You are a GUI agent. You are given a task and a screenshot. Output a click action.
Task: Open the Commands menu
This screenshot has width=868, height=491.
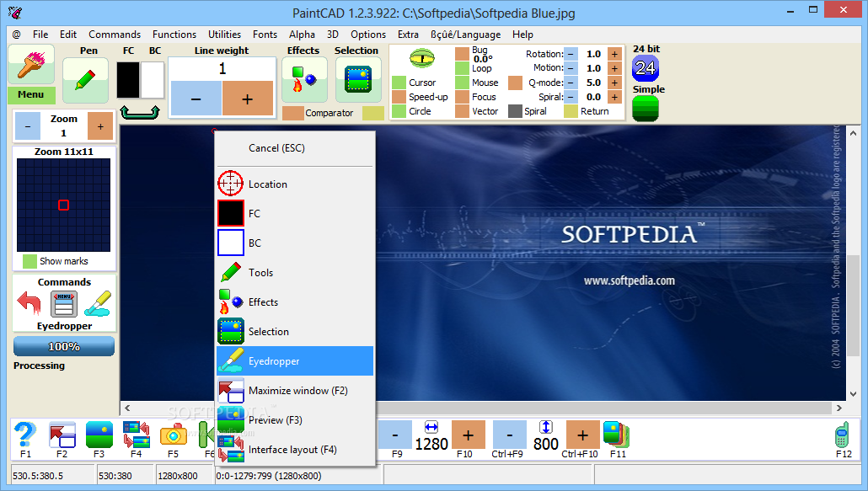pyautogui.click(x=115, y=35)
